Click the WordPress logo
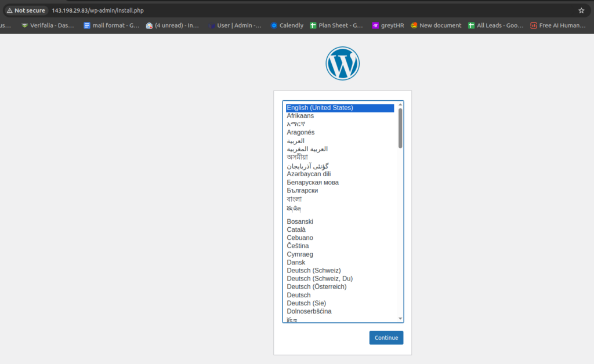The height and width of the screenshot is (364, 594). point(342,63)
